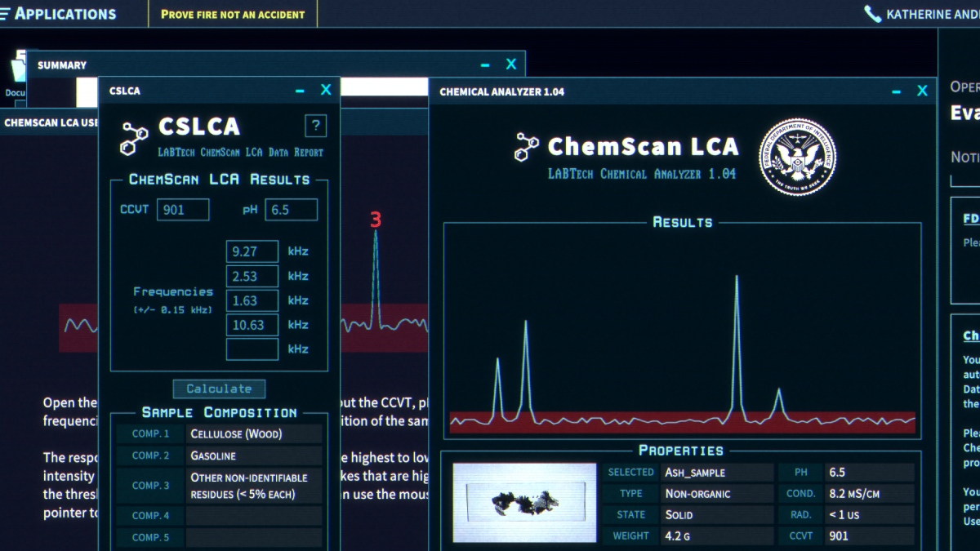Click the ash sample thumbnail image
980x551 pixels.
(525, 503)
